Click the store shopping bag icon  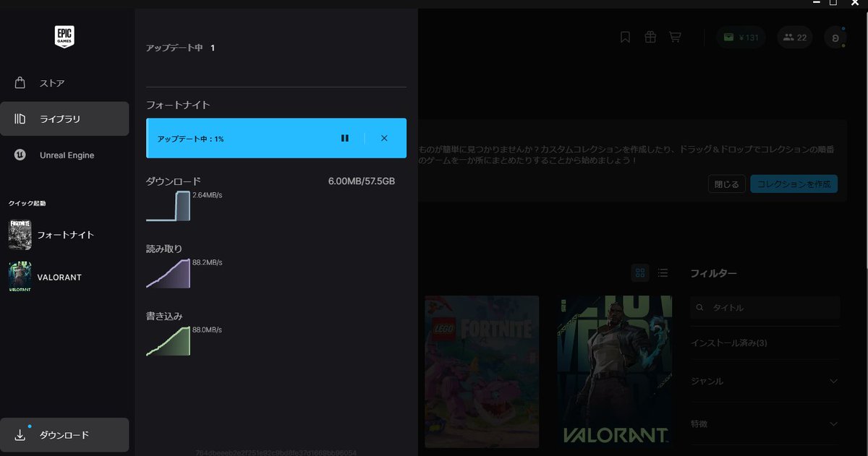(20, 82)
